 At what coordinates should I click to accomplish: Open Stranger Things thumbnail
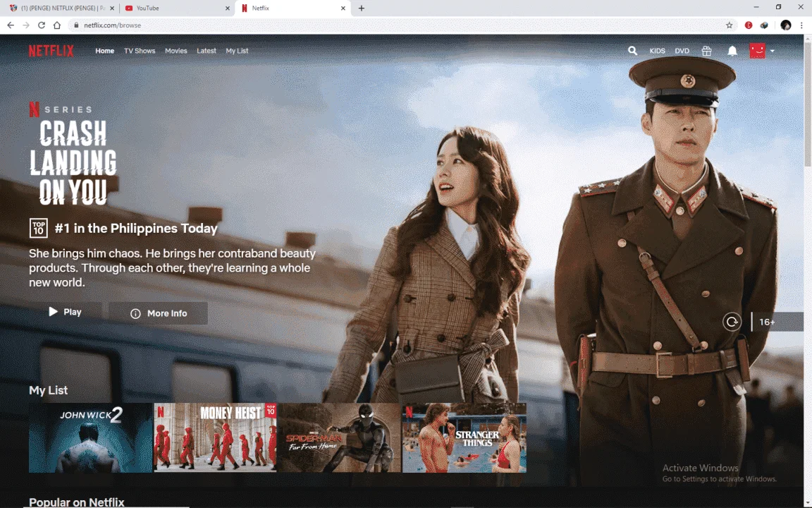click(x=465, y=438)
